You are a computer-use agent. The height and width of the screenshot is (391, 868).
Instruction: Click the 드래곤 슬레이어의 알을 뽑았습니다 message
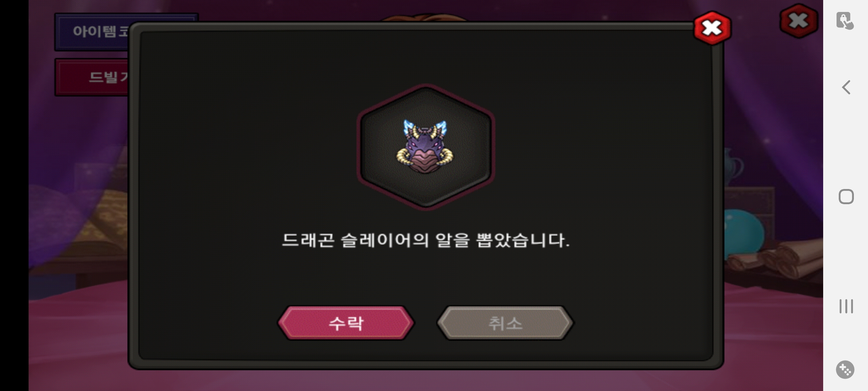click(x=426, y=240)
